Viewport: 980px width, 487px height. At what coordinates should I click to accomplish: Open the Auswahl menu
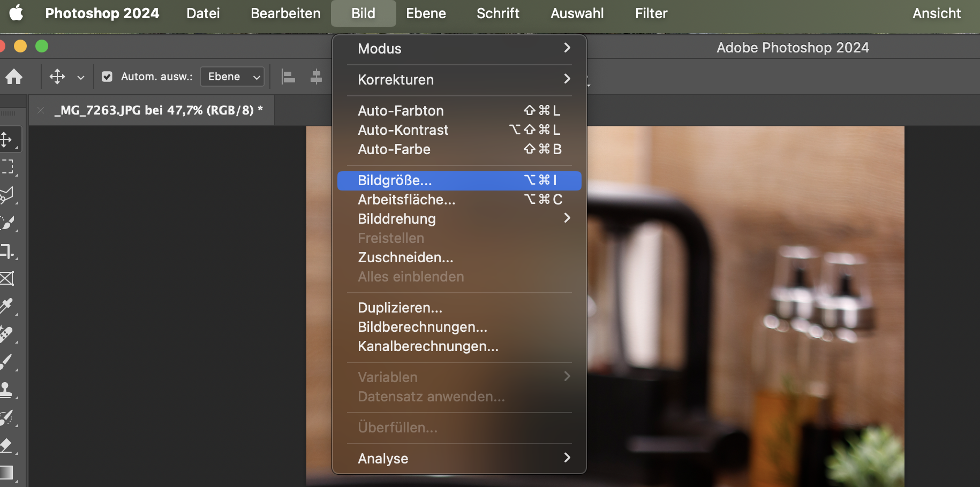click(577, 13)
